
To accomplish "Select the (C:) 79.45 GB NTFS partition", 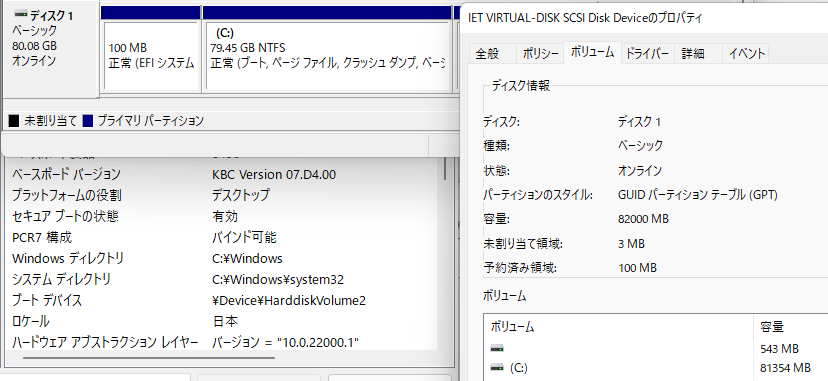I will coord(327,56).
